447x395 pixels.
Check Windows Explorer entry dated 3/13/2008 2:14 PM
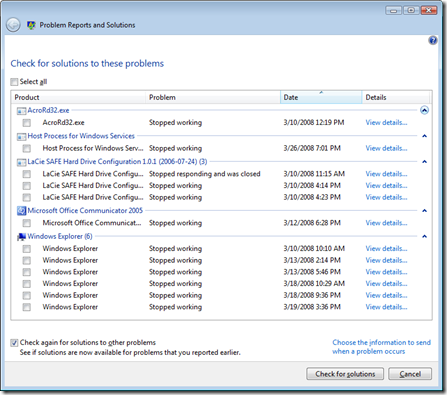(27, 260)
